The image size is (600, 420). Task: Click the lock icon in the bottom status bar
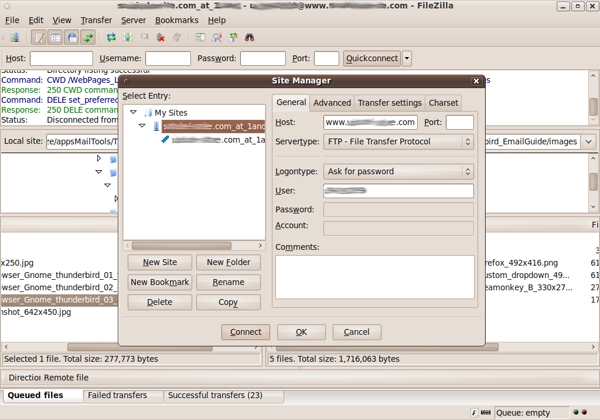coord(474,412)
